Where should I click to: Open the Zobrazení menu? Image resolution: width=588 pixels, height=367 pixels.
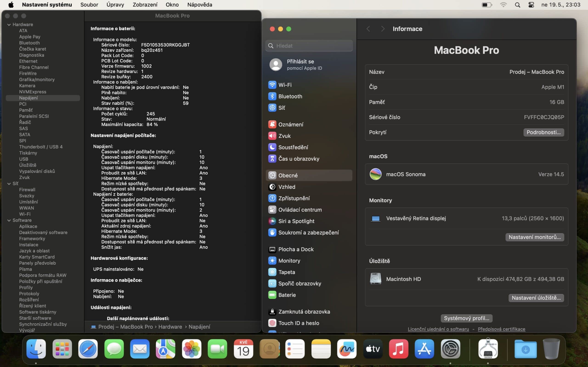coord(145,5)
